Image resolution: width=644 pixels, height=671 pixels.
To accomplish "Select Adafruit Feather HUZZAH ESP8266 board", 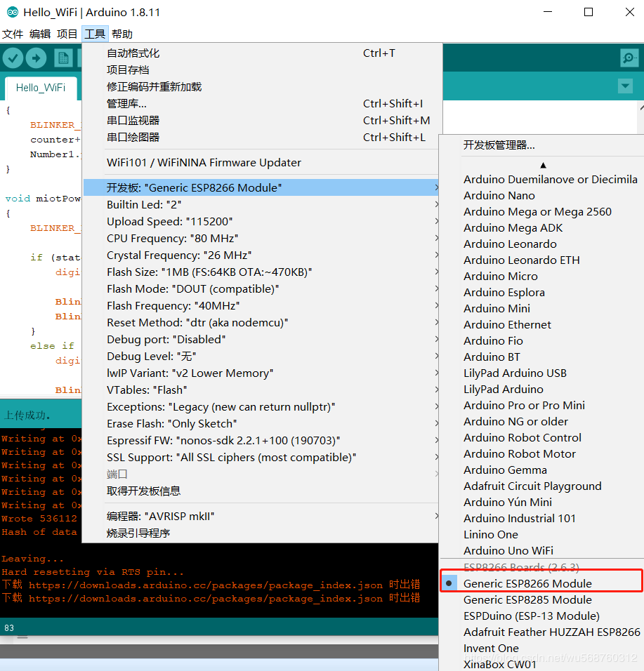I will 541,632.
